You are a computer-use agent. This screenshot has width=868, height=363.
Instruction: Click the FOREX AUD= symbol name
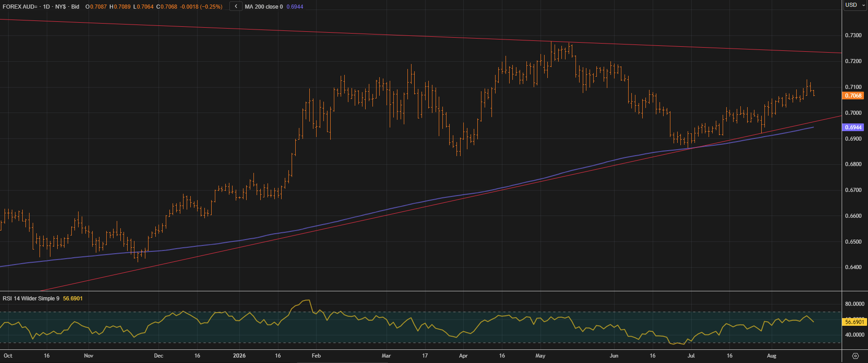click(20, 7)
